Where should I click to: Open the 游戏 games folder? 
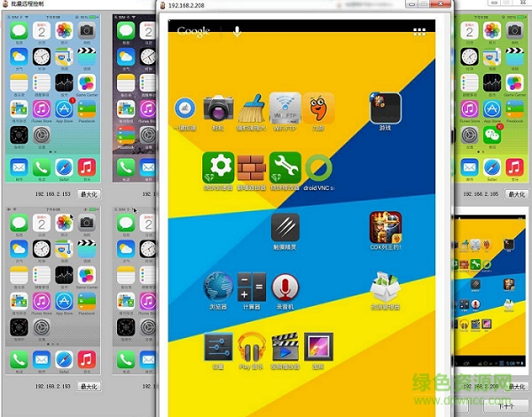point(385,108)
